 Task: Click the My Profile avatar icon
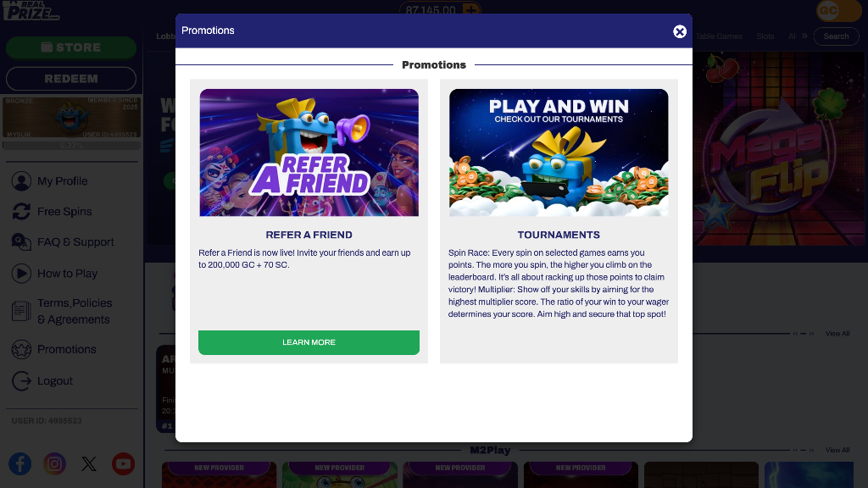coord(21,181)
